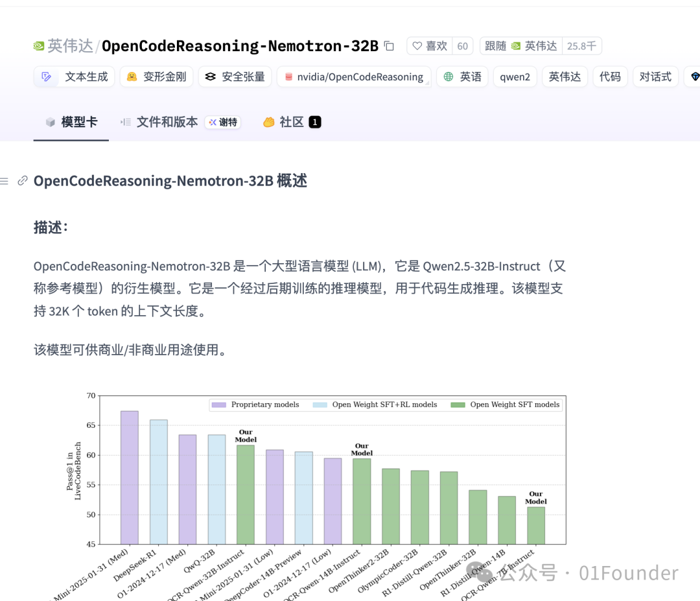Open the table of contents menu icon

[4, 181]
